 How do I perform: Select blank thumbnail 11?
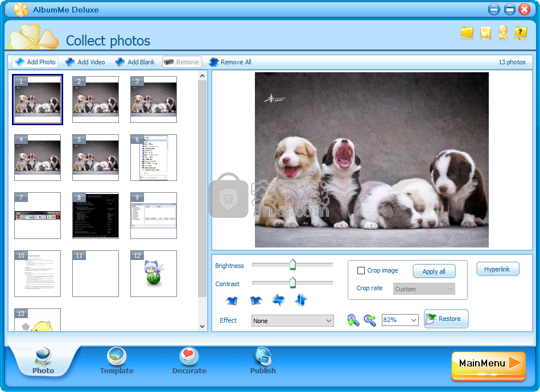96,274
